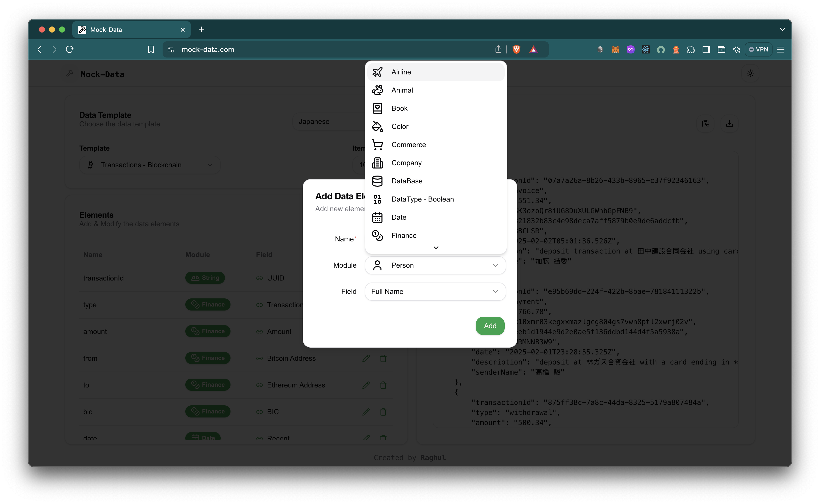
Task: Open the extensions puzzle icon
Action: (690, 50)
